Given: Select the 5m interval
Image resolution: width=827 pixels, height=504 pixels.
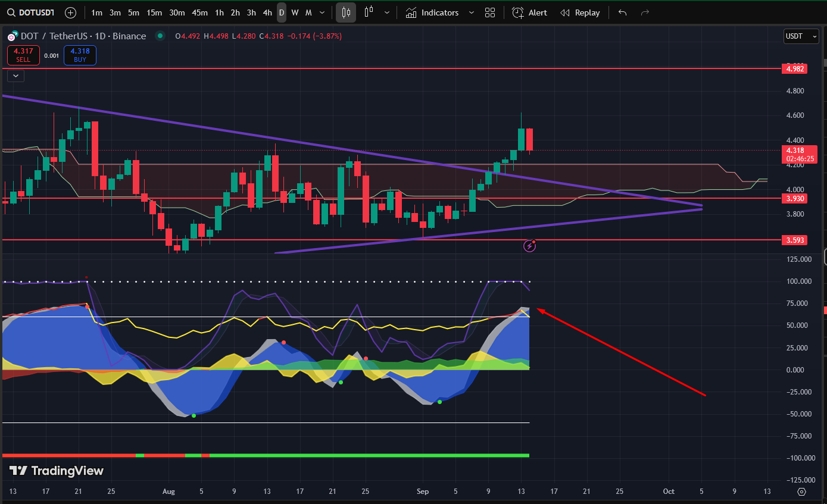Looking at the screenshot, I should (133, 12).
